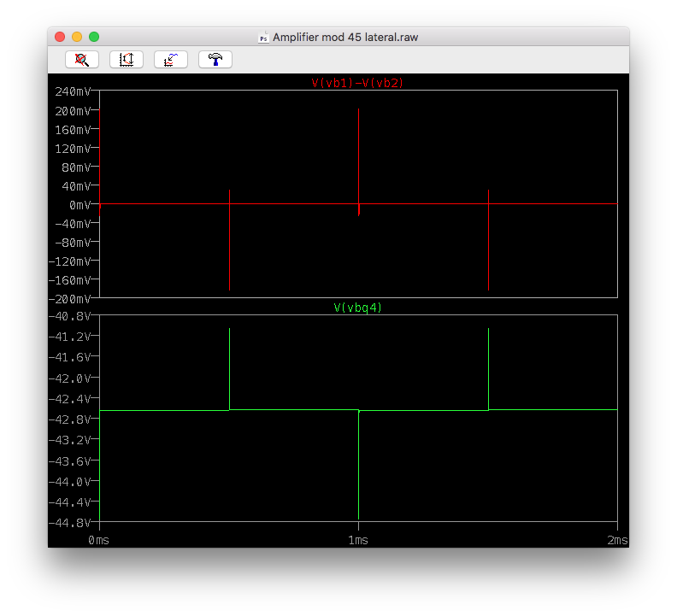
Task: Click the 240mV axis label of the upper pane
Action: point(73,91)
